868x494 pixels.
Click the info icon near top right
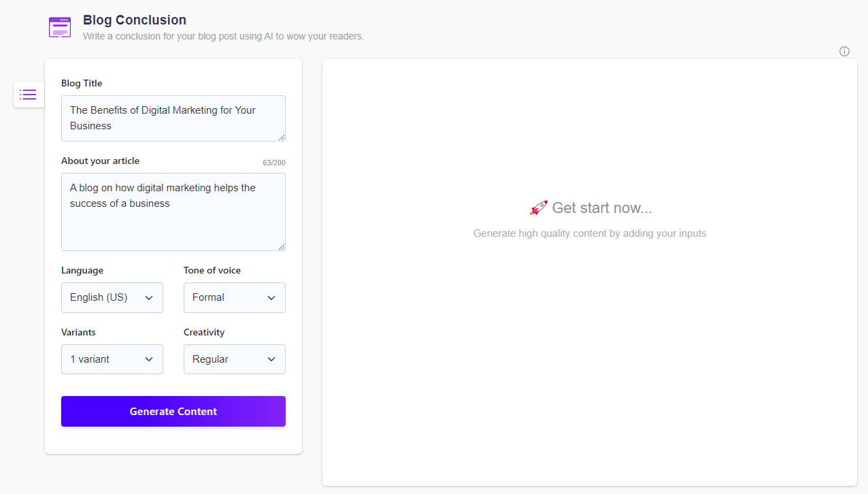coord(844,51)
